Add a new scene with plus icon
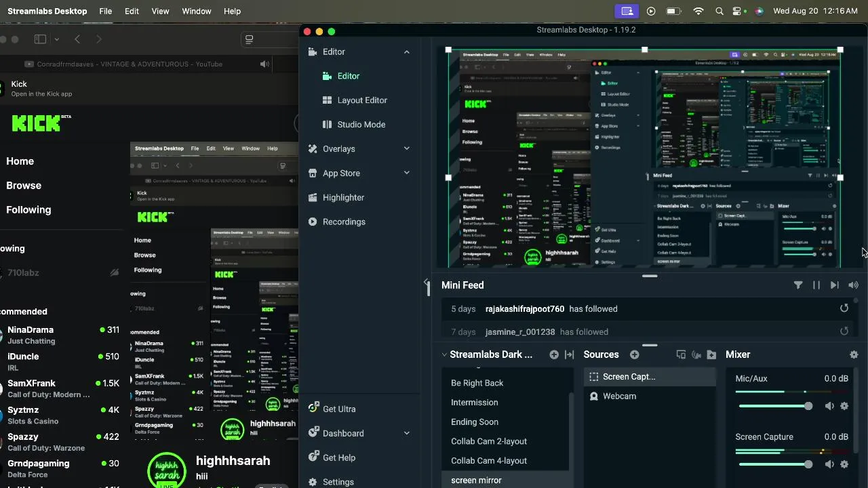This screenshot has width=868, height=488. click(554, 354)
